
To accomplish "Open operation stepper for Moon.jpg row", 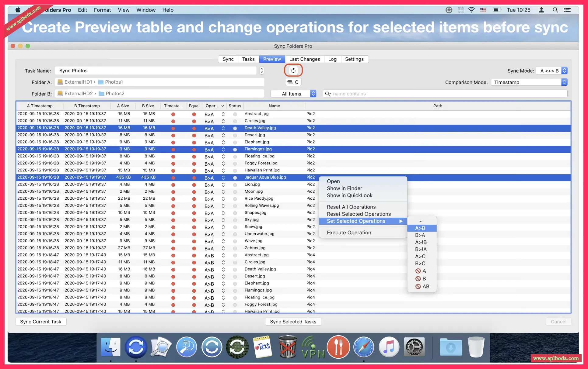I will [223, 192].
